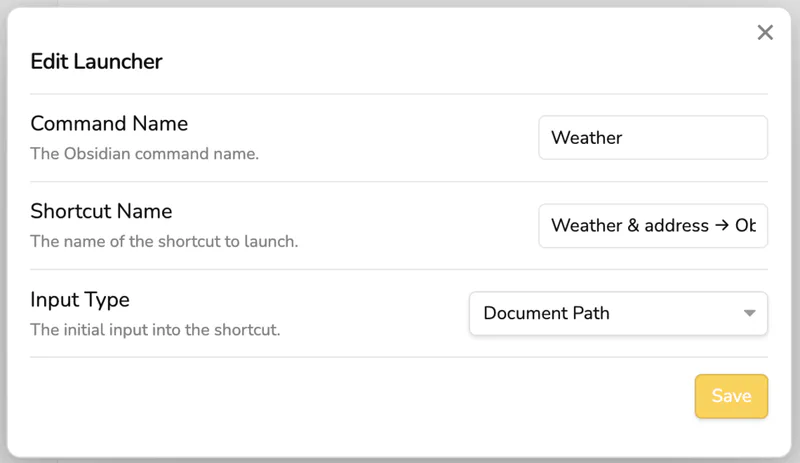Click the dimmed background outside the dialog

coord(30,3)
